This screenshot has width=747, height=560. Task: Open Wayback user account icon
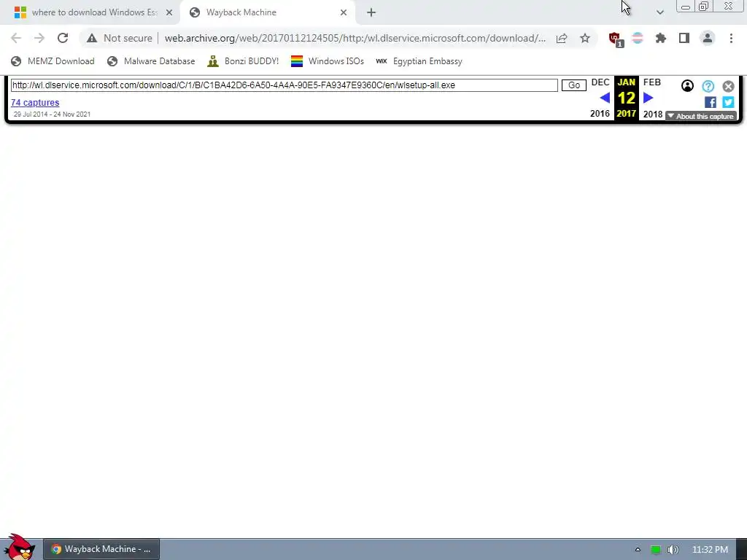(x=687, y=86)
